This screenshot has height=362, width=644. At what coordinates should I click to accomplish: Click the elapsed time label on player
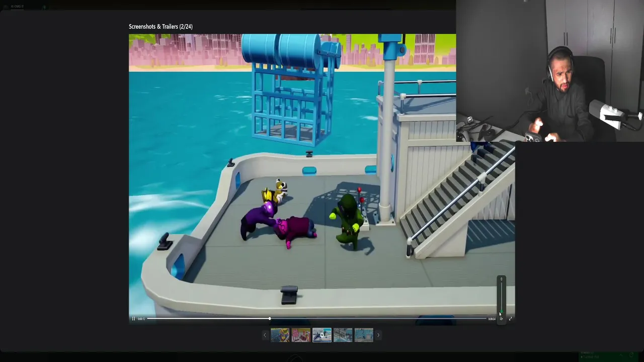[x=141, y=319]
